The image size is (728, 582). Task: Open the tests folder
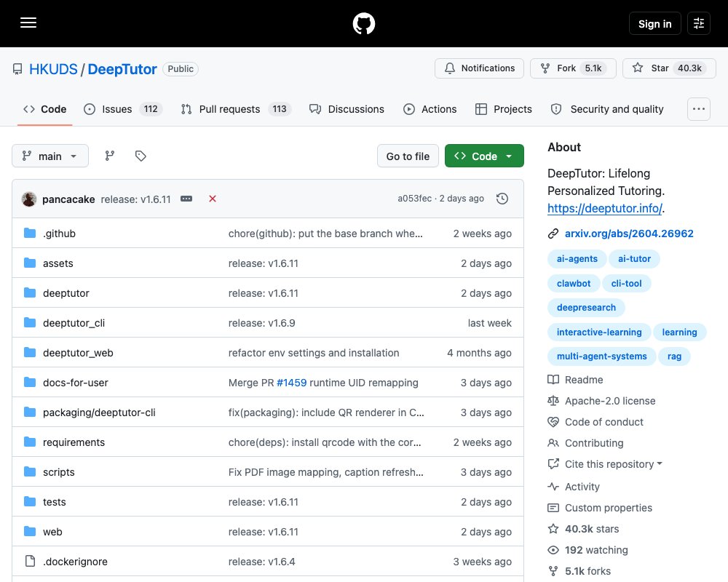tap(55, 502)
